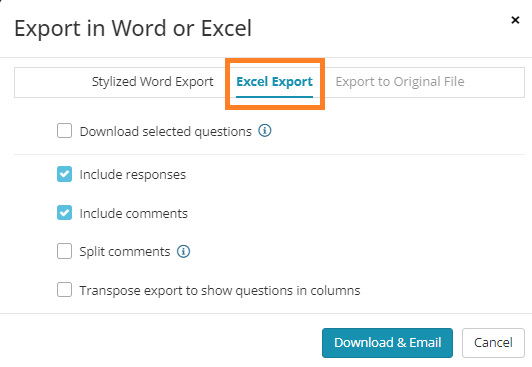Viewport: 532px width, 367px height.
Task: Click the Cancel button
Action: (493, 343)
